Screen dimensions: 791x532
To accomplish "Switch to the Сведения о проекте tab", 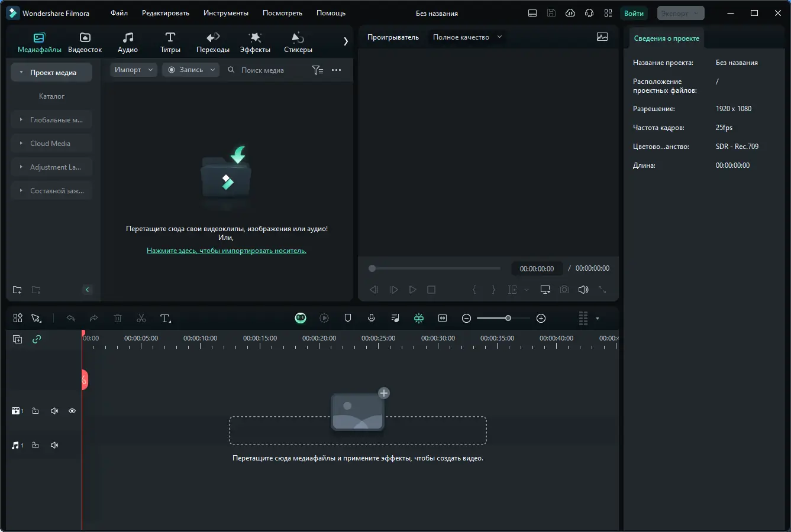I will click(667, 38).
